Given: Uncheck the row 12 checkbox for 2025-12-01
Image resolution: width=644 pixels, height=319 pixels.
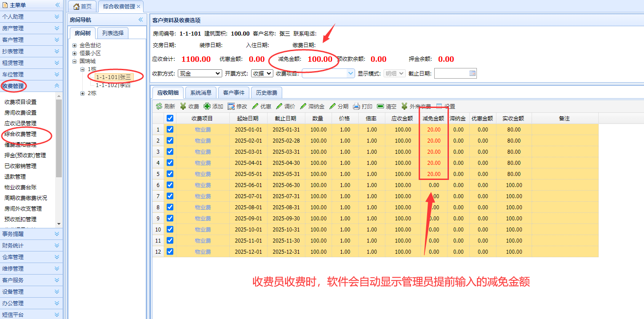Looking at the screenshot, I should 170,251.
